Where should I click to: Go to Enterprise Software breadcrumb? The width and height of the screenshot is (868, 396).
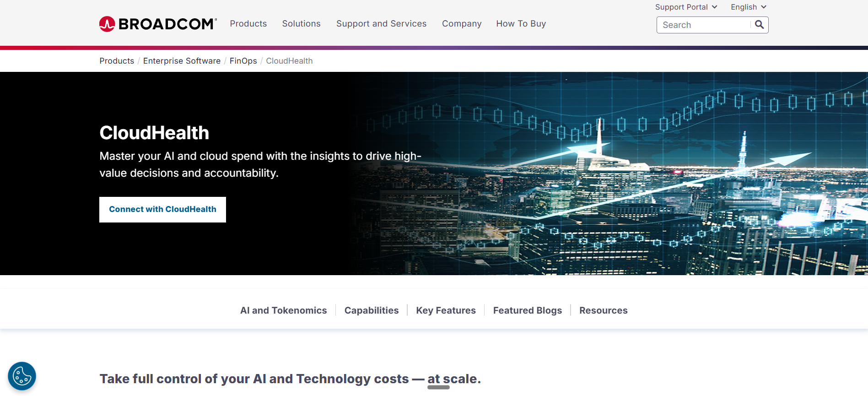[x=182, y=61]
